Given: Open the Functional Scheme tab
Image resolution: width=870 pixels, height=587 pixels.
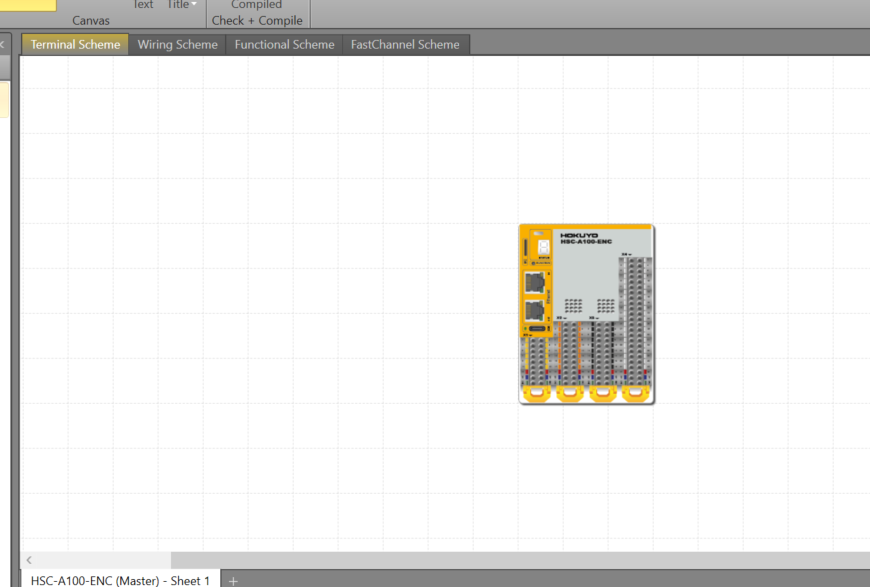Looking at the screenshot, I should [284, 44].
